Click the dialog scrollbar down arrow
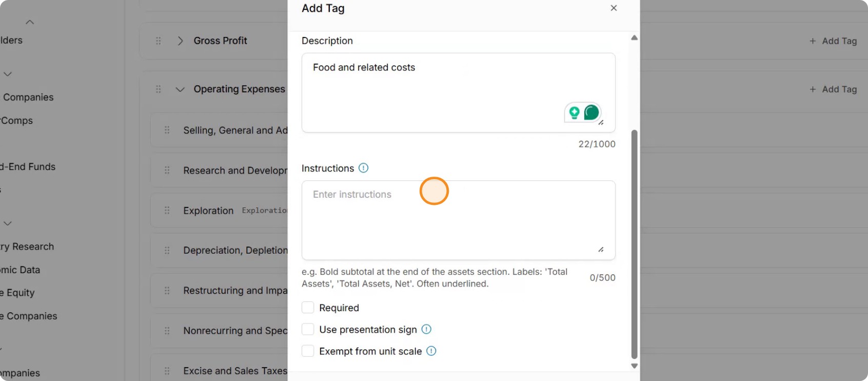Viewport: 868px width, 381px height. [635, 366]
